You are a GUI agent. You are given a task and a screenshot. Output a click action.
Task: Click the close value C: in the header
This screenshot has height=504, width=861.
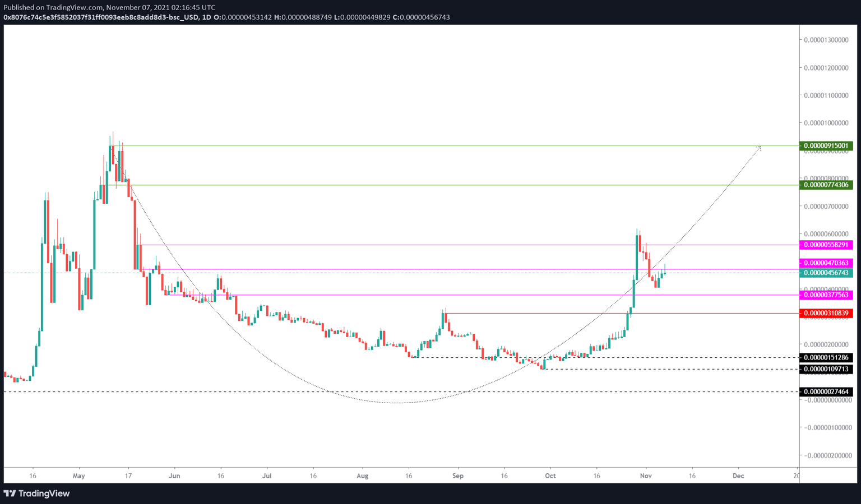(x=422, y=17)
